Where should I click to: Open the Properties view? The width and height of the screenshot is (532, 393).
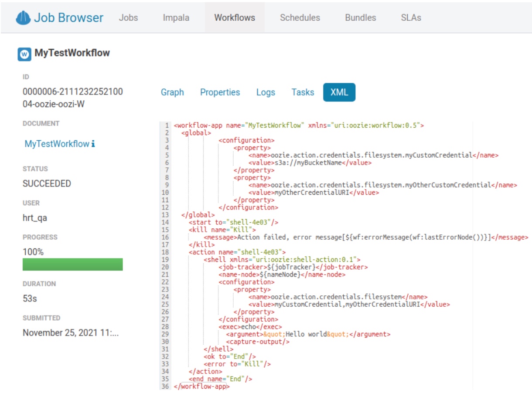coord(220,92)
